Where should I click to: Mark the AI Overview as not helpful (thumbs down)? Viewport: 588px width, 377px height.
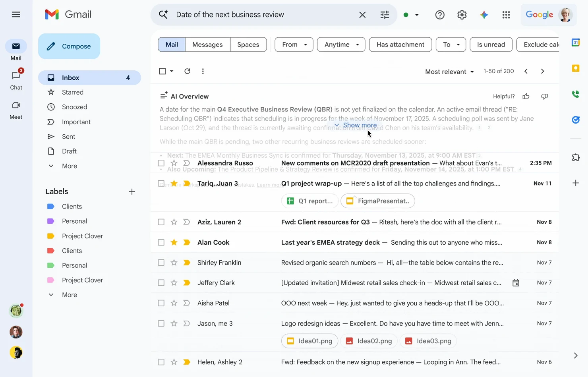click(544, 96)
